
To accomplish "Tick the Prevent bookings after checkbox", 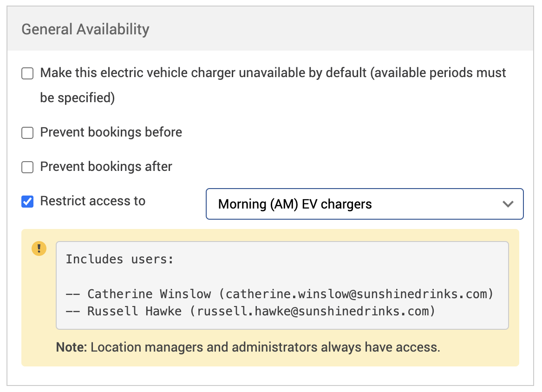I will (28, 167).
